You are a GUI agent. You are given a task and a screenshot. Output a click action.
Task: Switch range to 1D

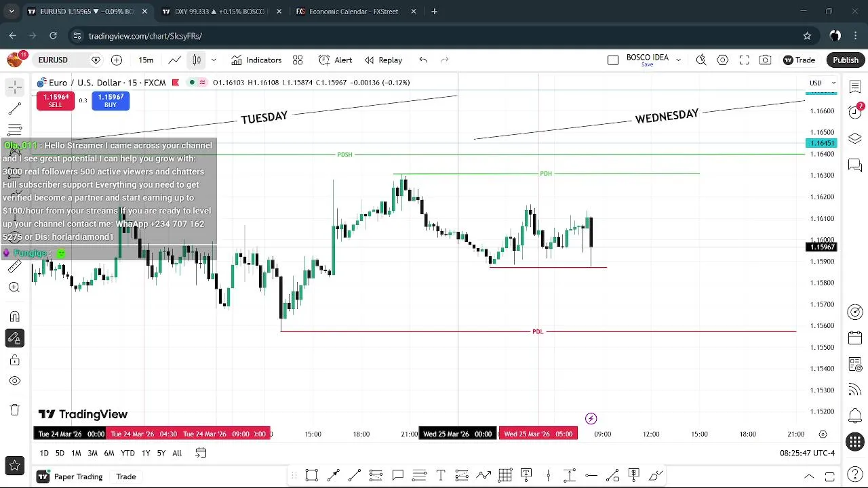coord(43,453)
